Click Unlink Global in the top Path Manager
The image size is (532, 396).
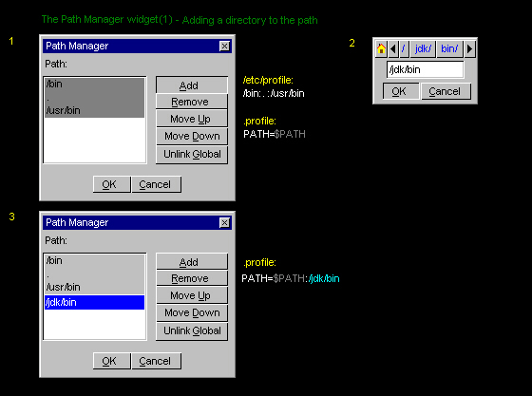[x=192, y=154]
